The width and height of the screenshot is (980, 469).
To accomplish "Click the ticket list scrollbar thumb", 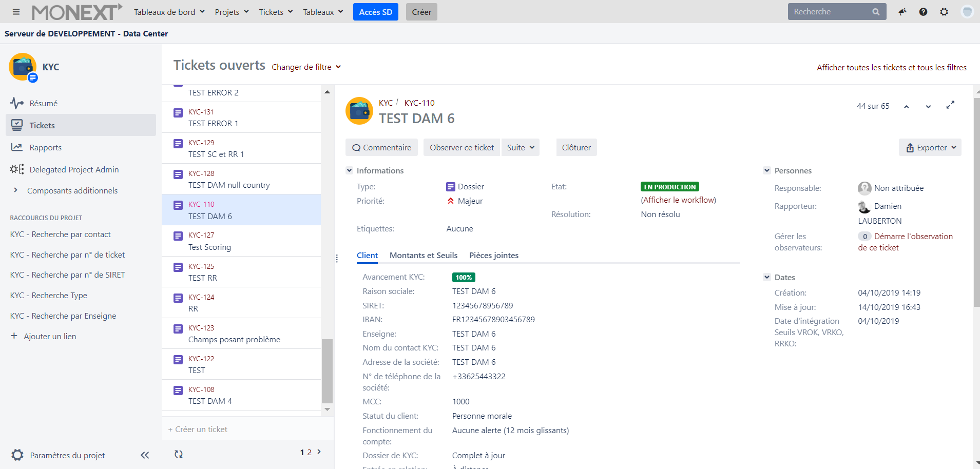I will pos(327,370).
